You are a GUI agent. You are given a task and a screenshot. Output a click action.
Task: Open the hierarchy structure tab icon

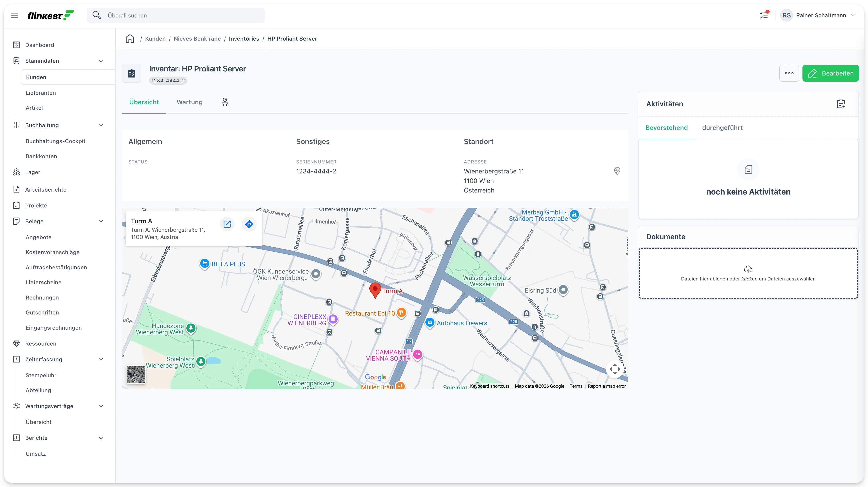225,102
